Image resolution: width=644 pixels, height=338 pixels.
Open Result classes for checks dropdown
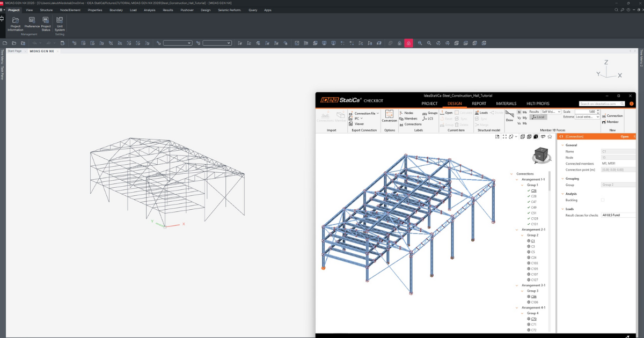click(x=618, y=215)
